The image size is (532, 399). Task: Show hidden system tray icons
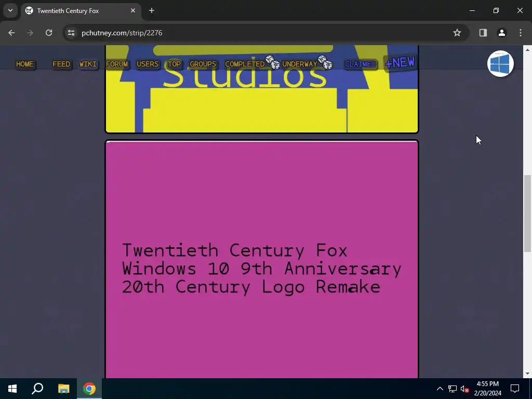pos(440,389)
